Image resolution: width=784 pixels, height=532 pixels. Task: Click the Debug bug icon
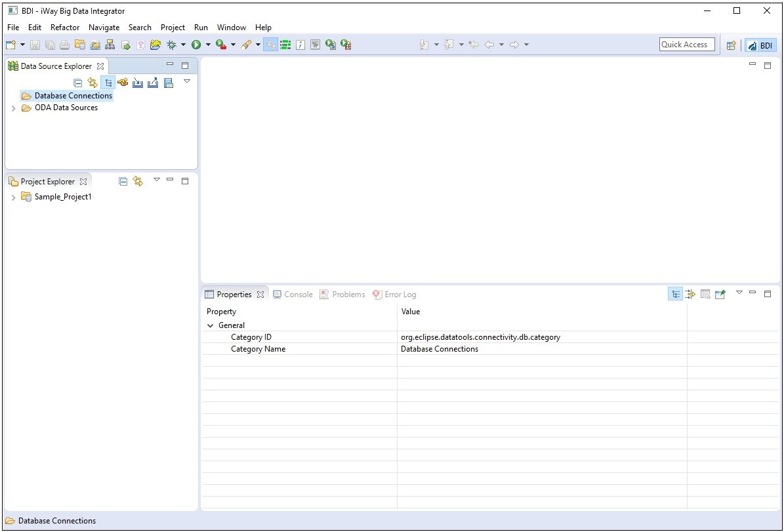point(171,45)
